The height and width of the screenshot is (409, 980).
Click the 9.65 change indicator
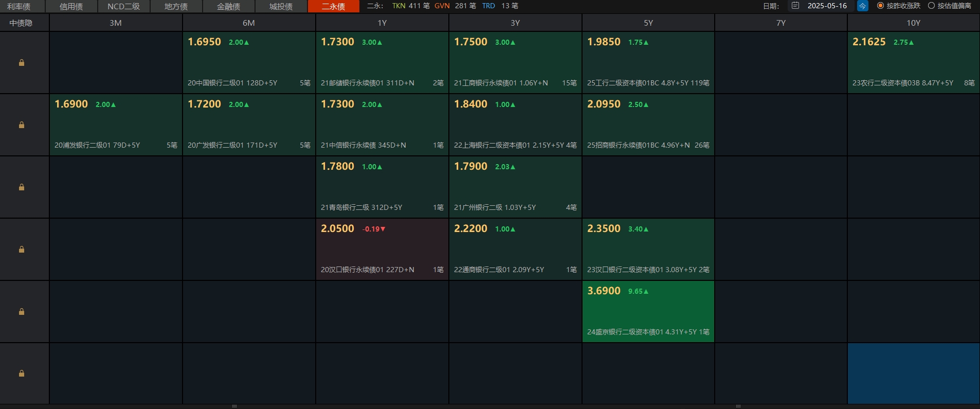point(638,291)
